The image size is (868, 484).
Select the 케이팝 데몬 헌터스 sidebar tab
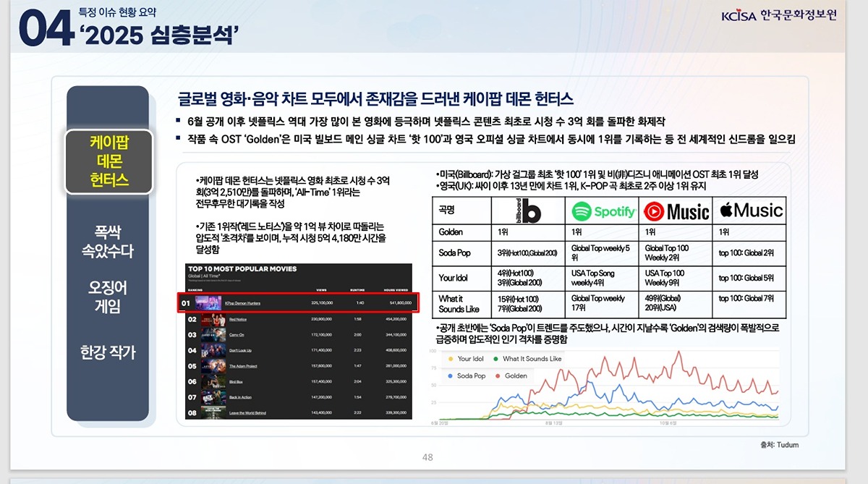[109, 161]
